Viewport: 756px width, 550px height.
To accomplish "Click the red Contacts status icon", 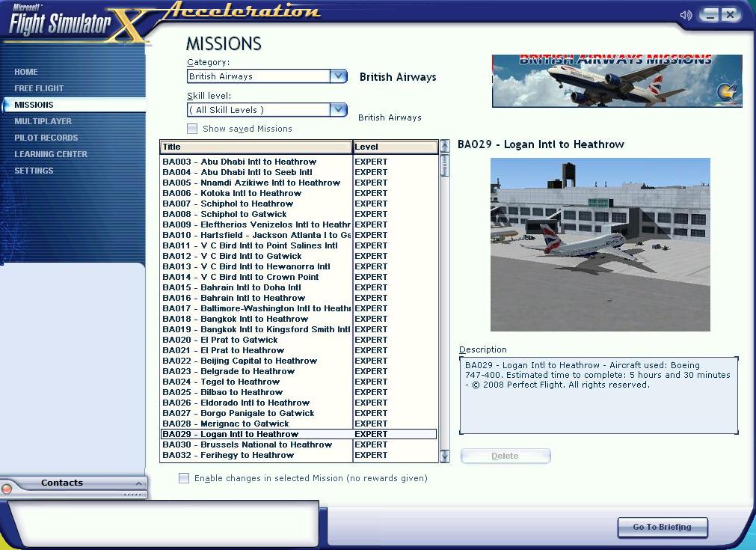I will (7, 489).
